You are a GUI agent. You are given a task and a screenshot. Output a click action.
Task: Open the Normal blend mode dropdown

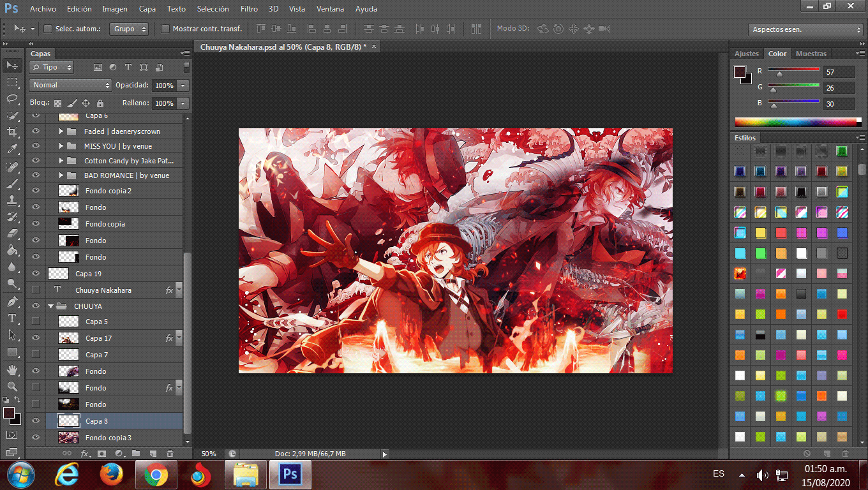[x=70, y=85]
